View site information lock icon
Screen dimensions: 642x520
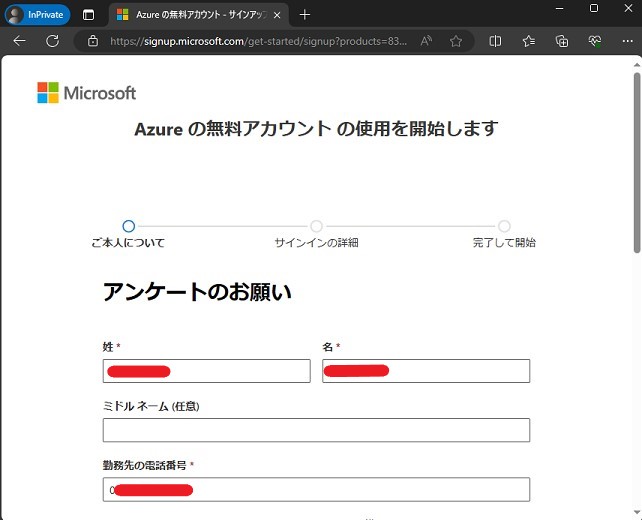click(93, 41)
